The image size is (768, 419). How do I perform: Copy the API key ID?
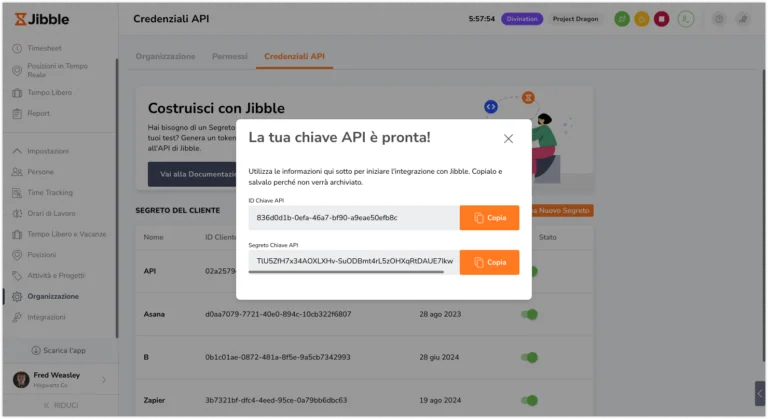[489, 218]
